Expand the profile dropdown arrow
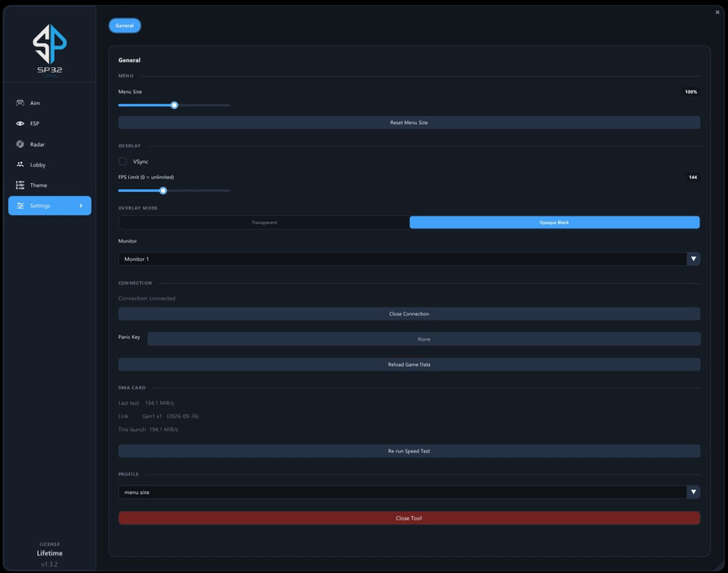728x573 pixels. click(x=693, y=492)
